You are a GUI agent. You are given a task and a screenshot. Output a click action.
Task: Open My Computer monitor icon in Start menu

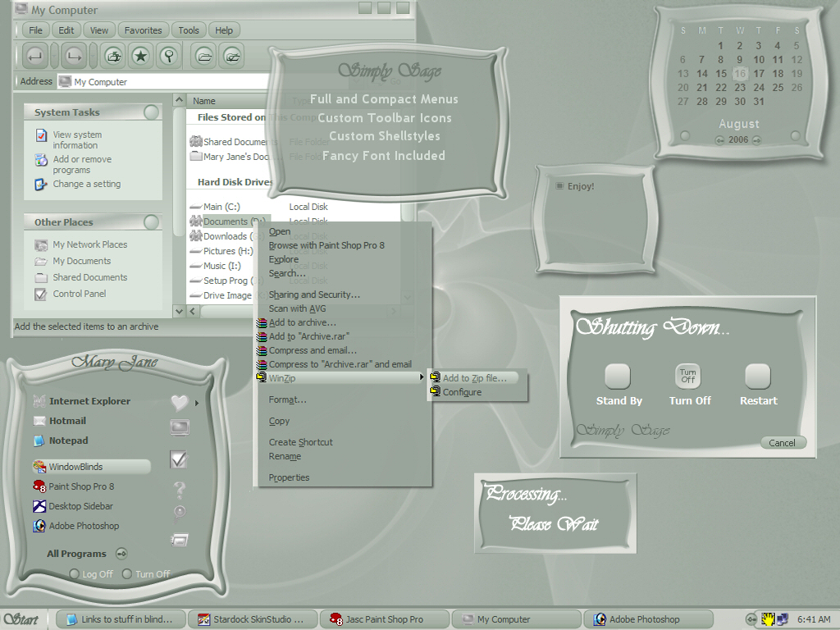[180, 427]
